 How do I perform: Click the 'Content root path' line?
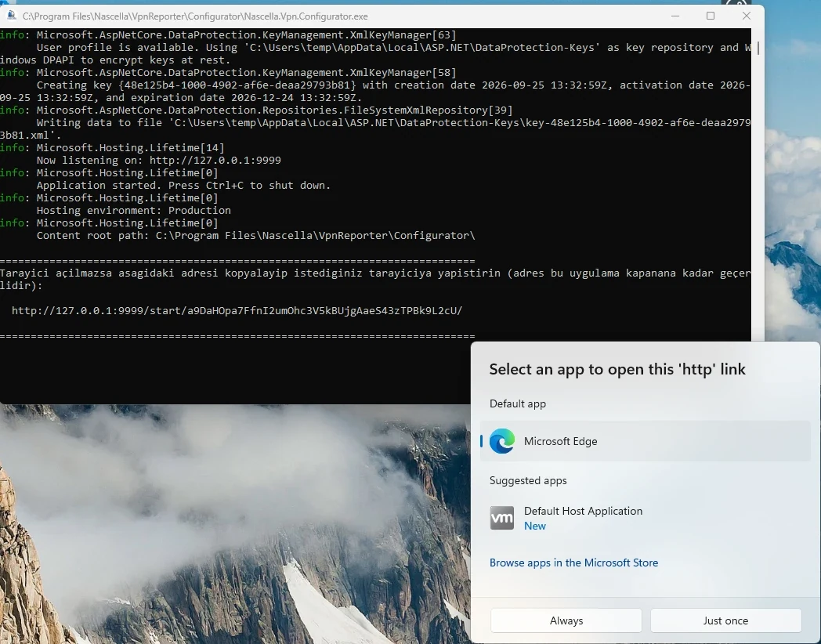pyautogui.click(x=255, y=236)
